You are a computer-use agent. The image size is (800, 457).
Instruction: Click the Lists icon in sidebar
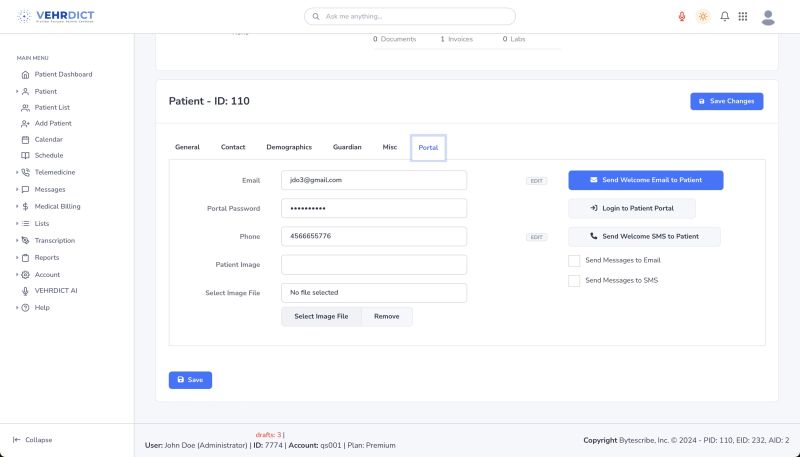pyautogui.click(x=25, y=223)
